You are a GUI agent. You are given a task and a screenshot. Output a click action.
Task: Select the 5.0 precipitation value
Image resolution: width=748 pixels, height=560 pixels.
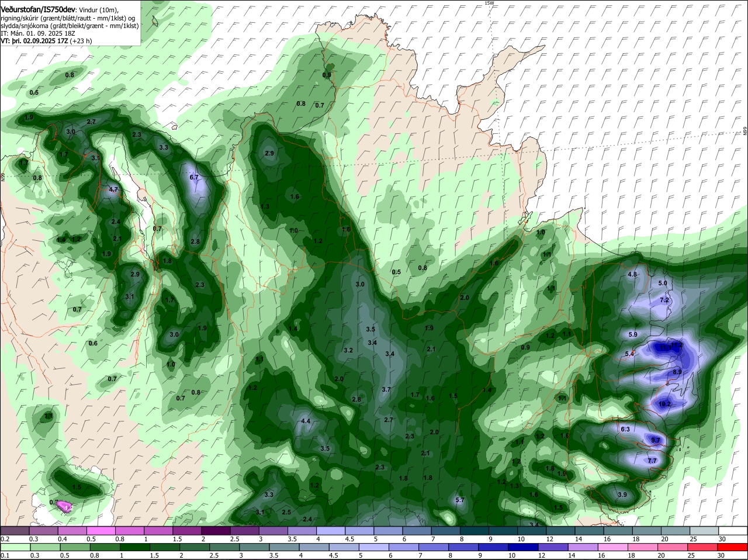click(663, 283)
